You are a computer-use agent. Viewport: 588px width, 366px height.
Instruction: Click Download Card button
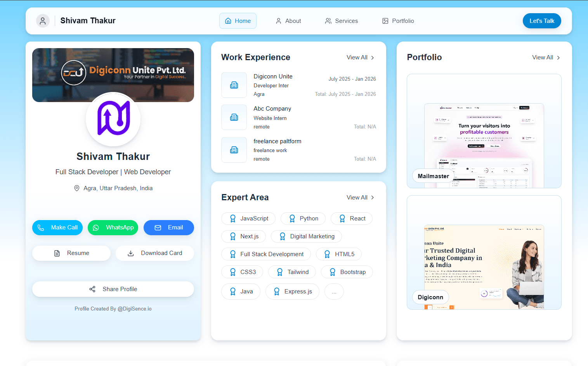(x=155, y=253)
